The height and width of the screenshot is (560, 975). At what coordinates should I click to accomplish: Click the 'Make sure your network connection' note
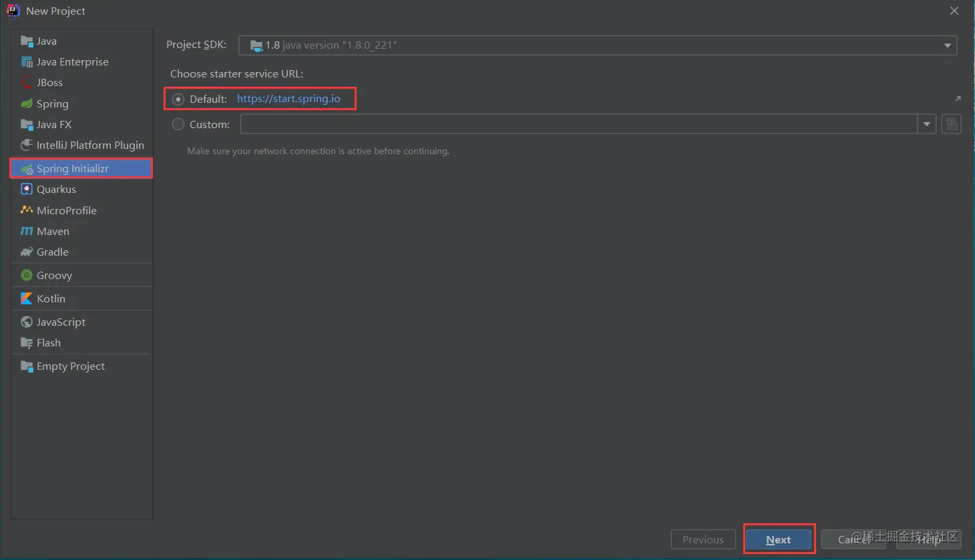[x=318, y=152]
